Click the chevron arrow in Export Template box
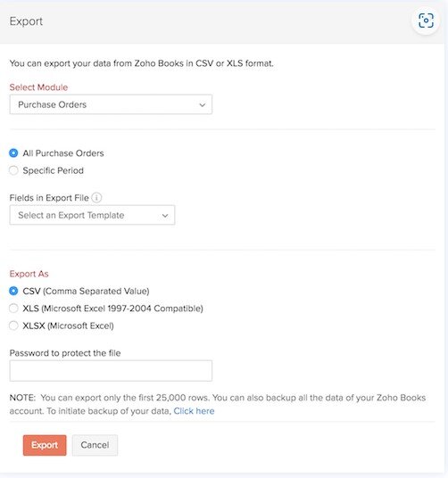Screen dimensions: 448x478 point(165,216)
